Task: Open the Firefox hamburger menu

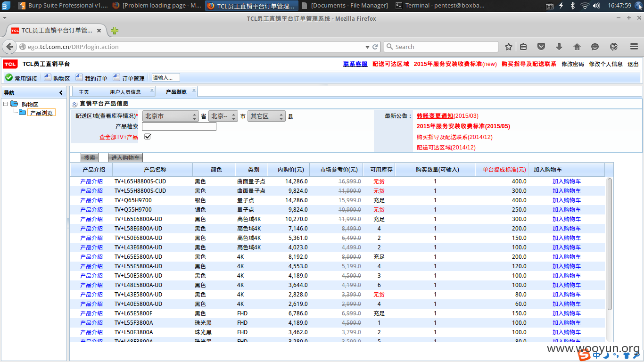Action: (634, 47)
